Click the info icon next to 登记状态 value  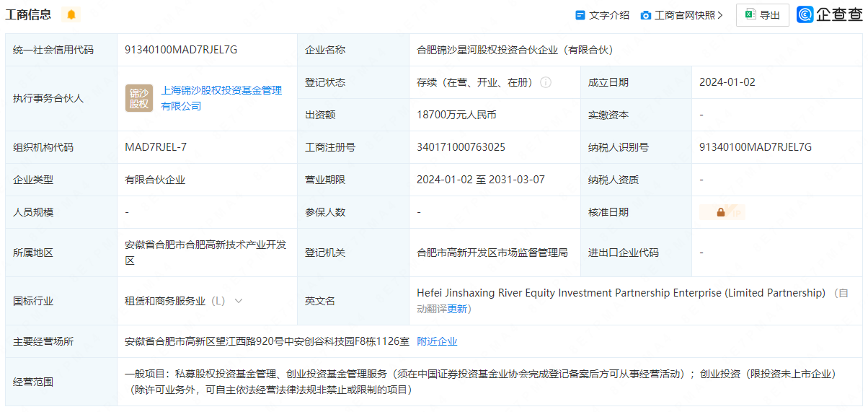pos(546,82)
